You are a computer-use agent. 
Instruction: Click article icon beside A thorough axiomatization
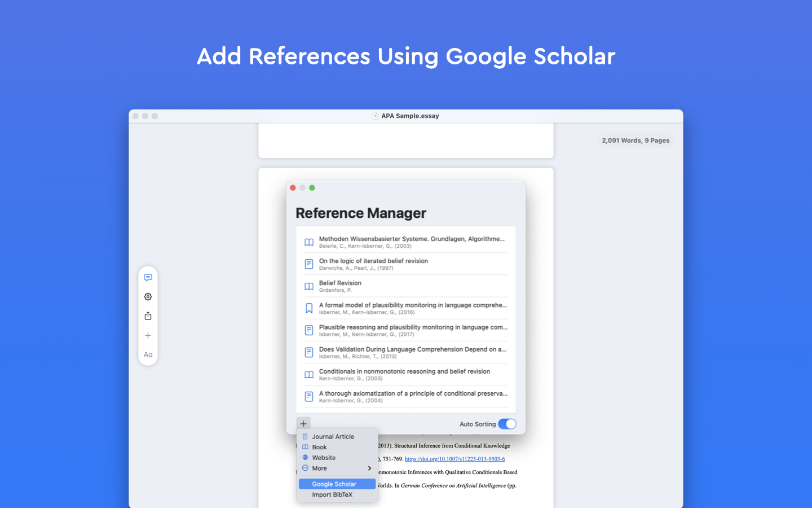point(309,396)
